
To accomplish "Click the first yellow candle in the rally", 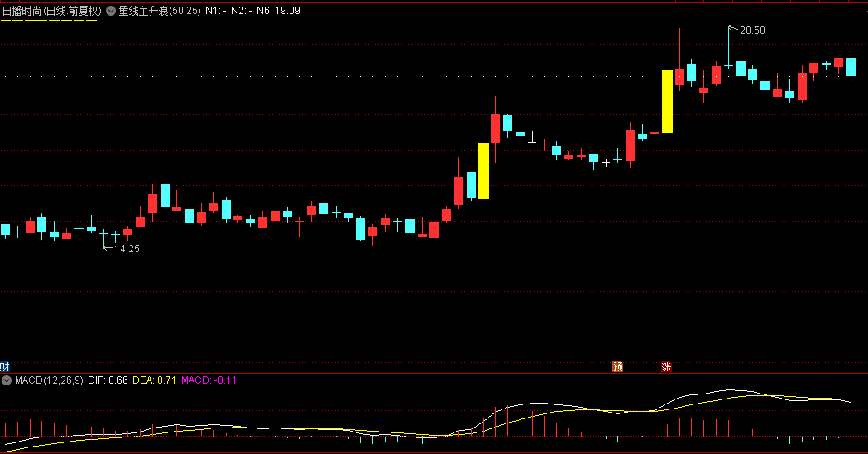I will click(484, 171).
